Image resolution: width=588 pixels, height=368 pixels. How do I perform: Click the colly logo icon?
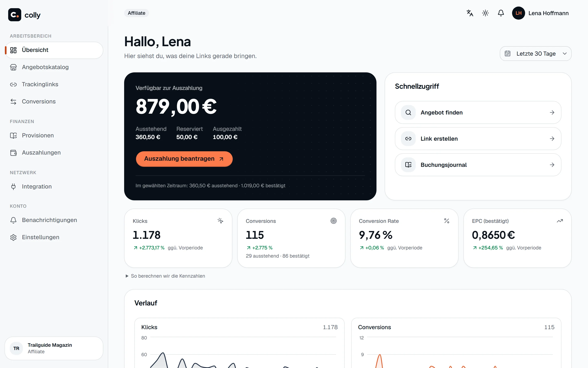(14, 15)
